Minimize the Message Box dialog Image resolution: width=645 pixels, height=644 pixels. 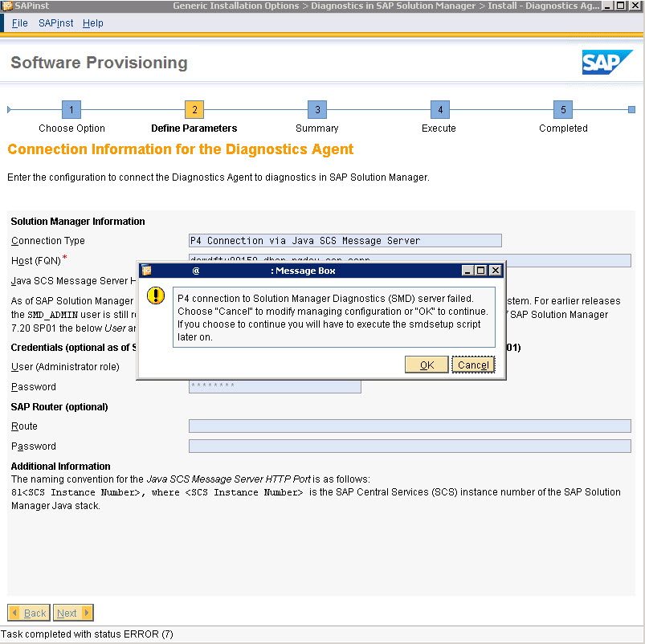467,270
